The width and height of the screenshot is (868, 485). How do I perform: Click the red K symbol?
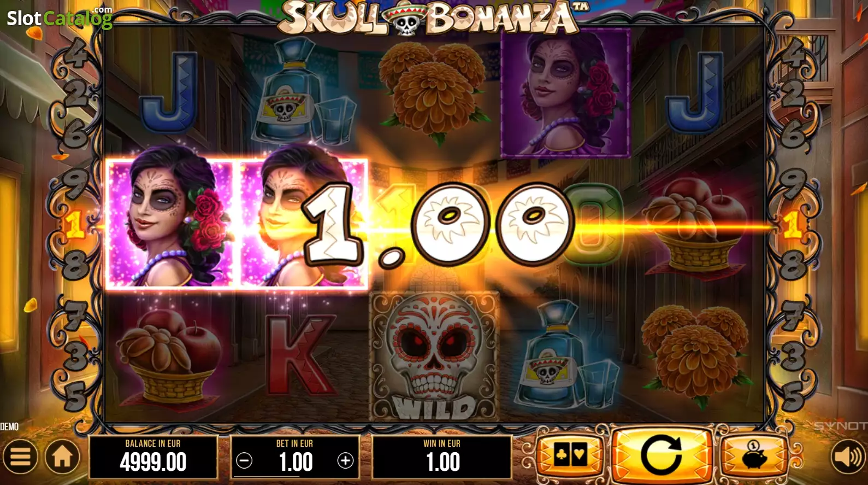299,355
